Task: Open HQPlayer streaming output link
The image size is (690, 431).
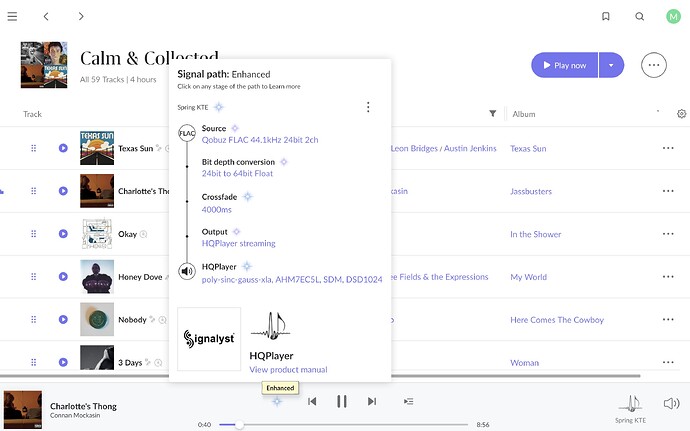Action: point(239,243)
